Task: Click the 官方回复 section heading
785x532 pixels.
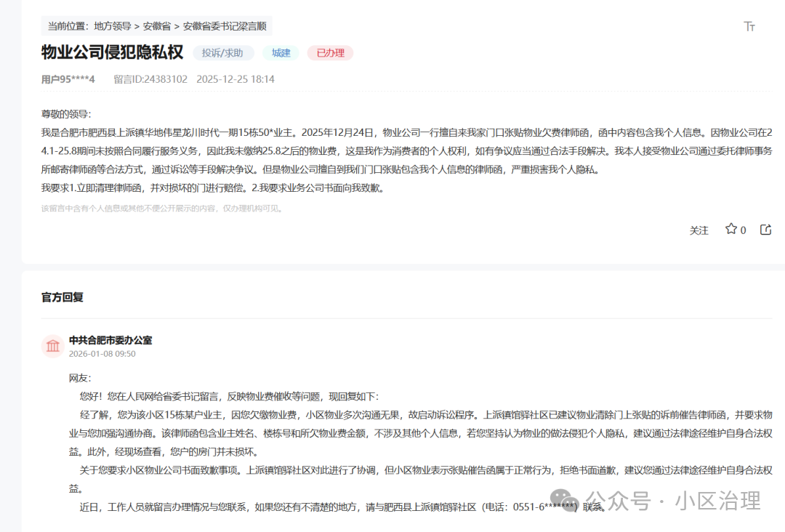Action: coord(62,297)
